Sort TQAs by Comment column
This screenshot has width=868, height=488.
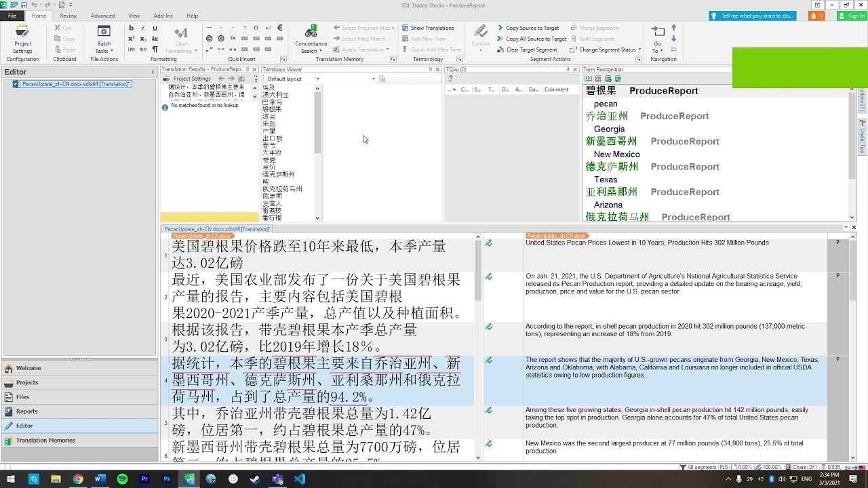pyautogui.click(x=556, y=89)
